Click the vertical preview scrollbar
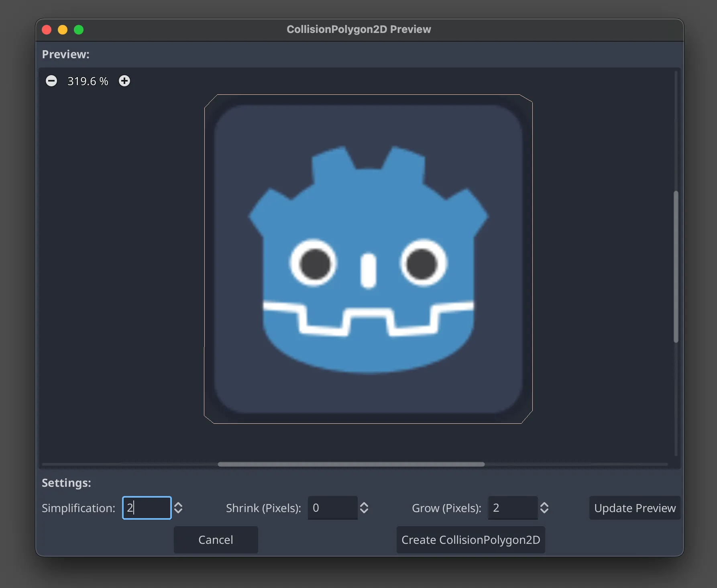This screenshot has height=588, width=717. [x=676, y=267]
